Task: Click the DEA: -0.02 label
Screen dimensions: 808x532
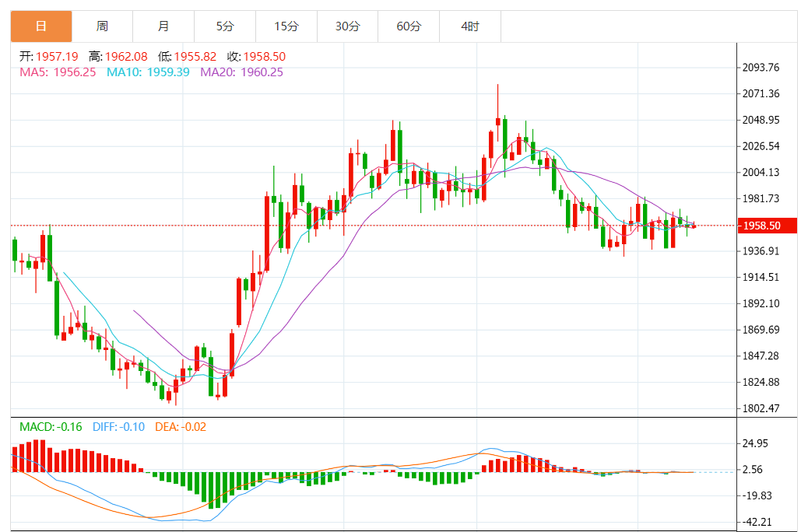Action: click(x=181, y=427)
